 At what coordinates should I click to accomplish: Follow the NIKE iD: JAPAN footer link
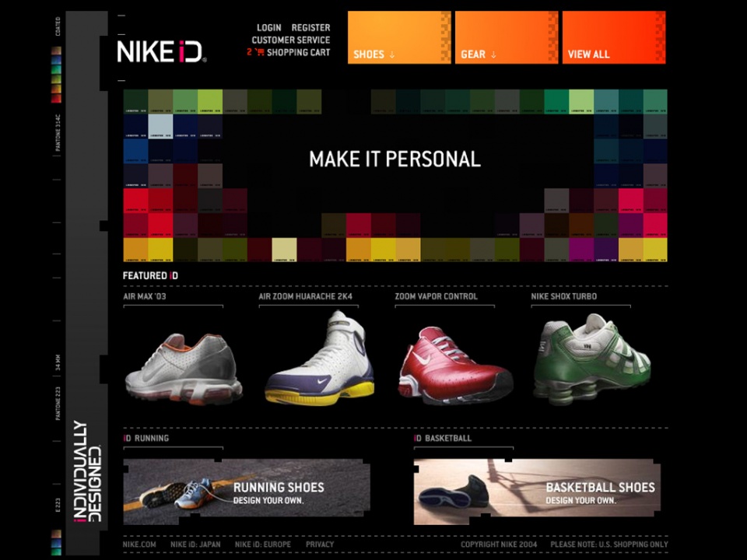tap(195, 544)
